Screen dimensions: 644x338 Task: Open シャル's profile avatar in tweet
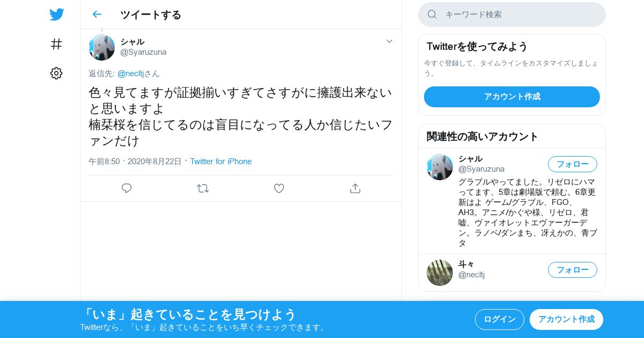pyautogui.click(x=102, y=47)
